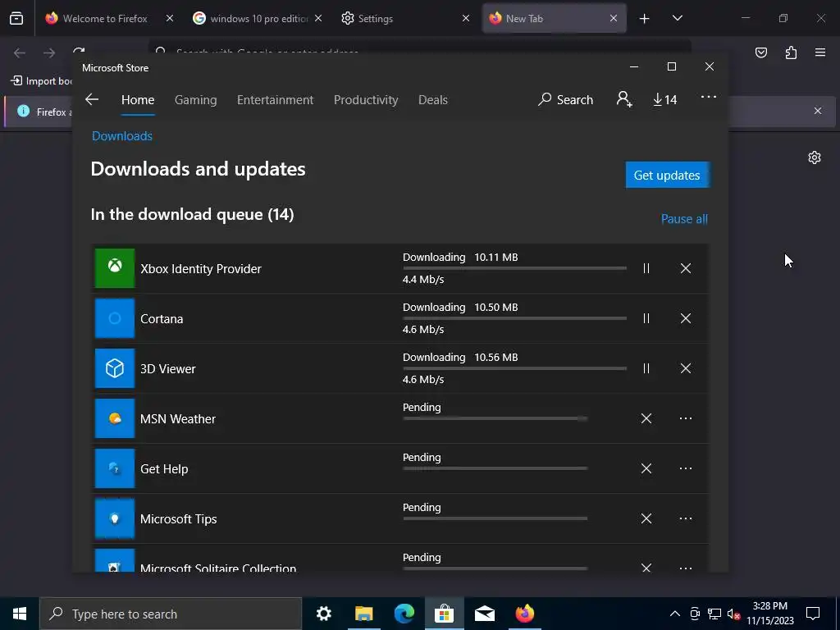Open Firefox from the taskbar
Viewport: 840px width, 630px height.
click(524, 614)
